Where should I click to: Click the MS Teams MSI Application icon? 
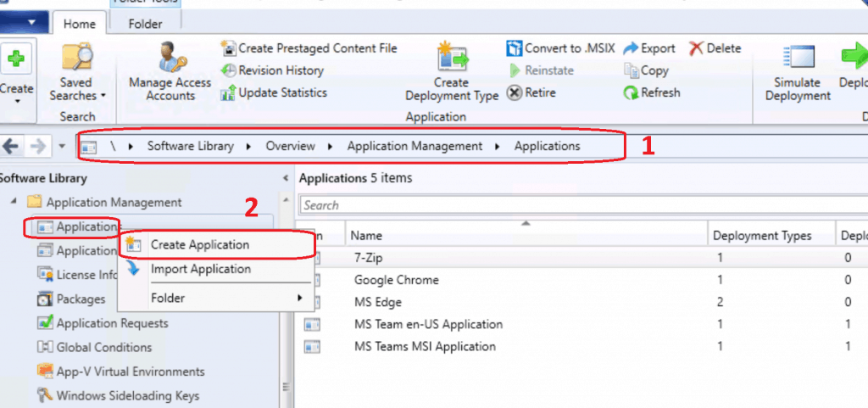coord(312,347)
